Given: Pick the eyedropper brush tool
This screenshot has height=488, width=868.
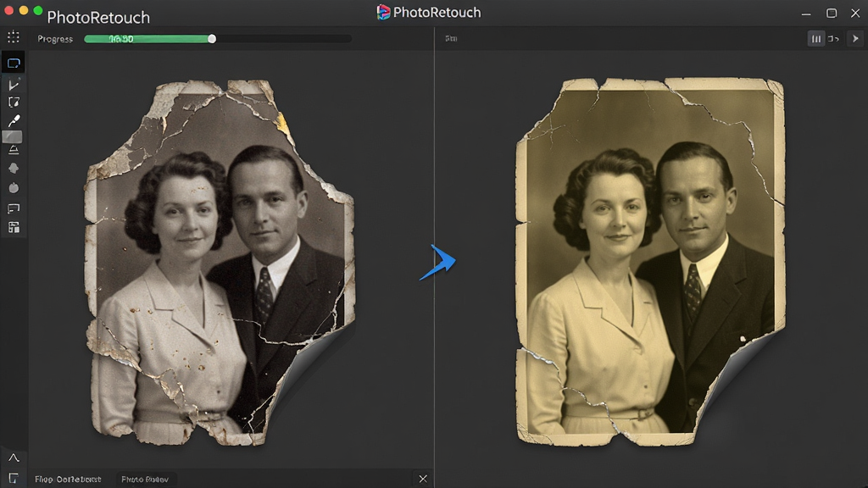Looking at the screenshot, I should 14,120.
